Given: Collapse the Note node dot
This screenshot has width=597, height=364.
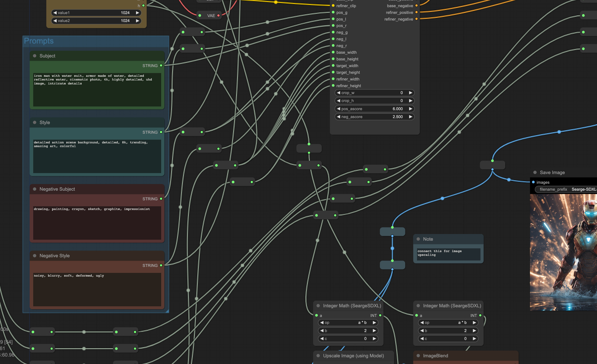Looking at the screenshot, I should tap(418, 239).
